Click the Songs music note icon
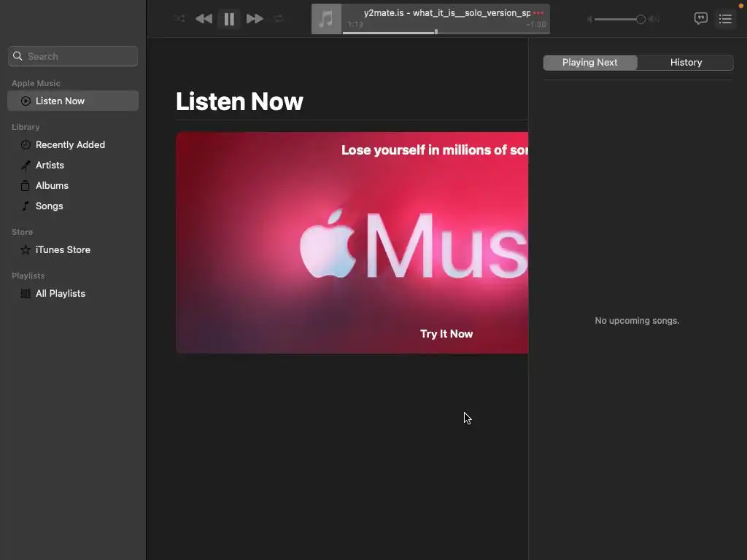This screenshot has width=747, height=560. click(26, 206)
